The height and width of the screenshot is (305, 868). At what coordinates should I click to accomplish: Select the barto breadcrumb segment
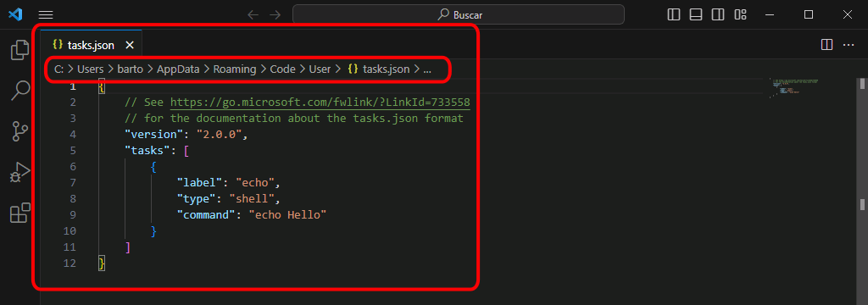[x=130, y=69]
